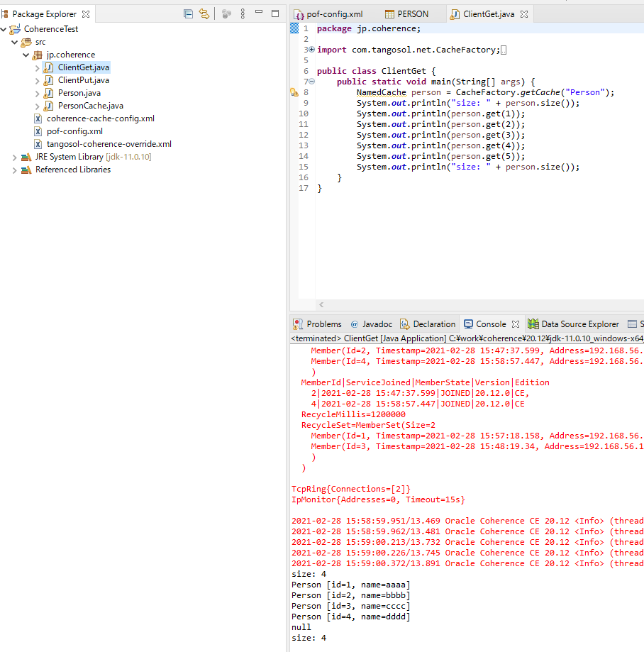
Task: Expand the Referenced Libraries node
Action: pos(15,170)
